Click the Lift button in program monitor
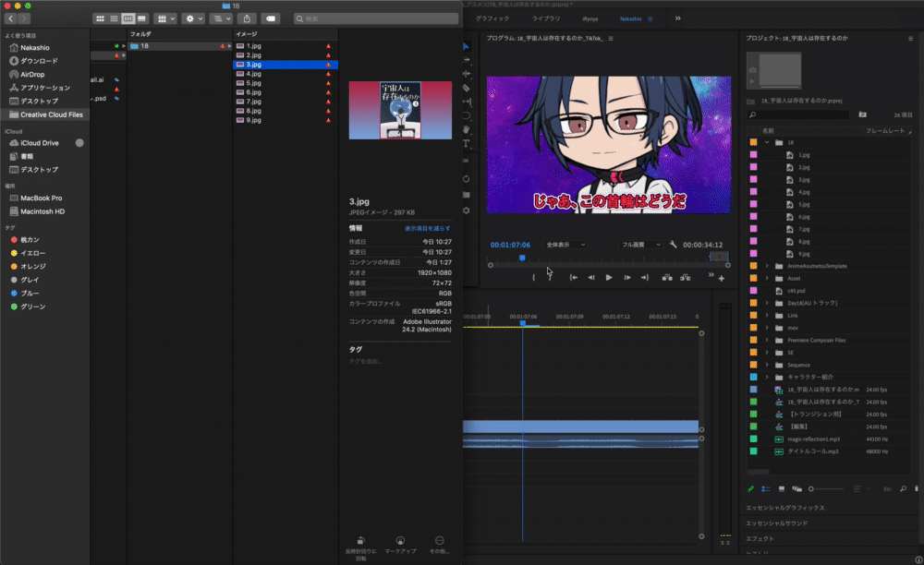The image size is (924, 565). click(666, 277)
